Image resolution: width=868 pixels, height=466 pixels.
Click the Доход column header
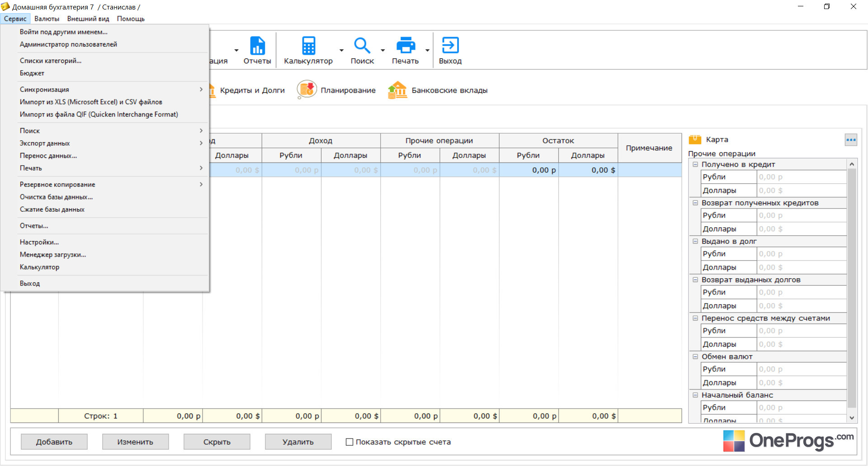coord(321,141)
